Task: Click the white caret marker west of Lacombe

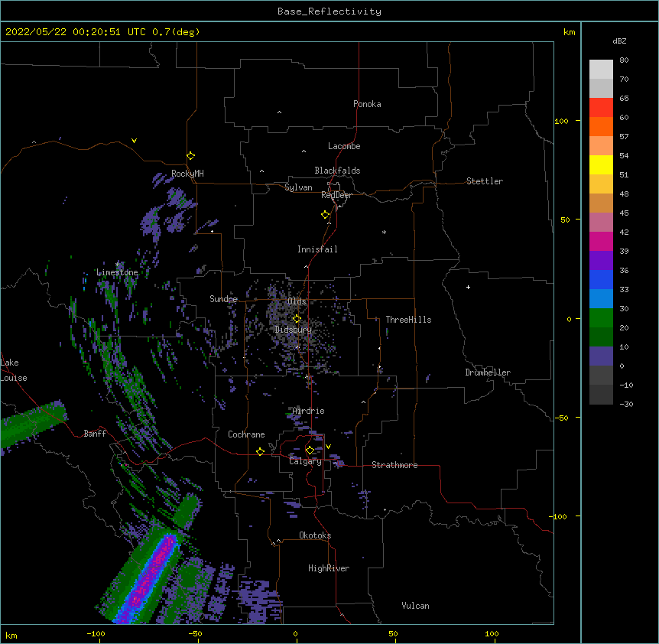Action: [304, 151]
